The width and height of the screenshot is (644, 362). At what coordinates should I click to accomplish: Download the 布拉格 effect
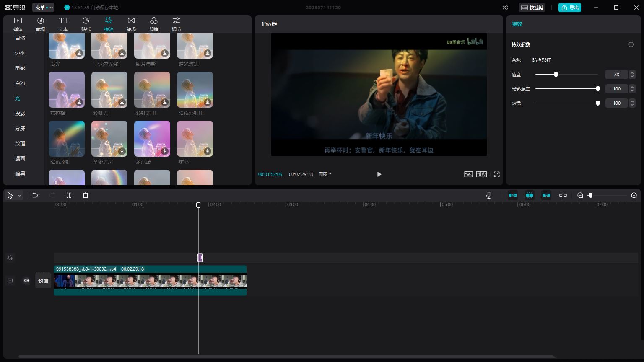(79, 102)
